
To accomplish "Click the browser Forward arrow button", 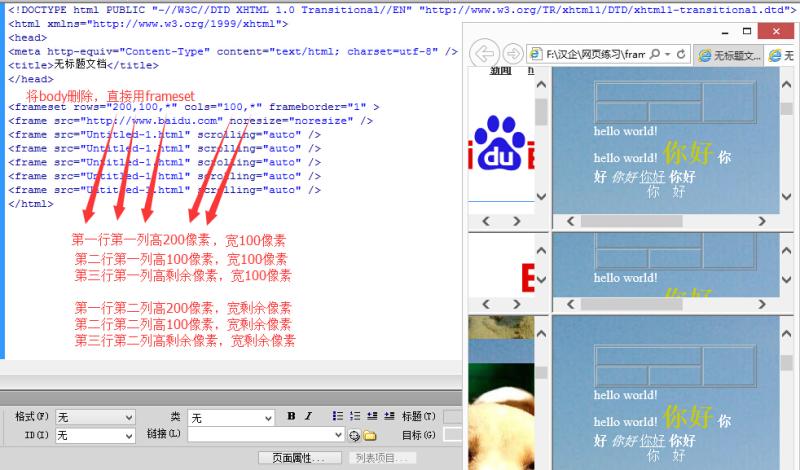I will [512, 53].
